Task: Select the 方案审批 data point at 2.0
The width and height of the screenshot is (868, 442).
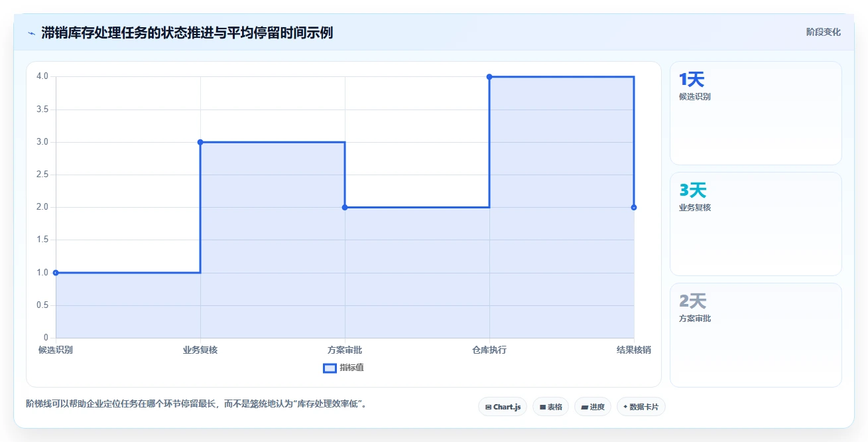Action: (x=345, y=207)
